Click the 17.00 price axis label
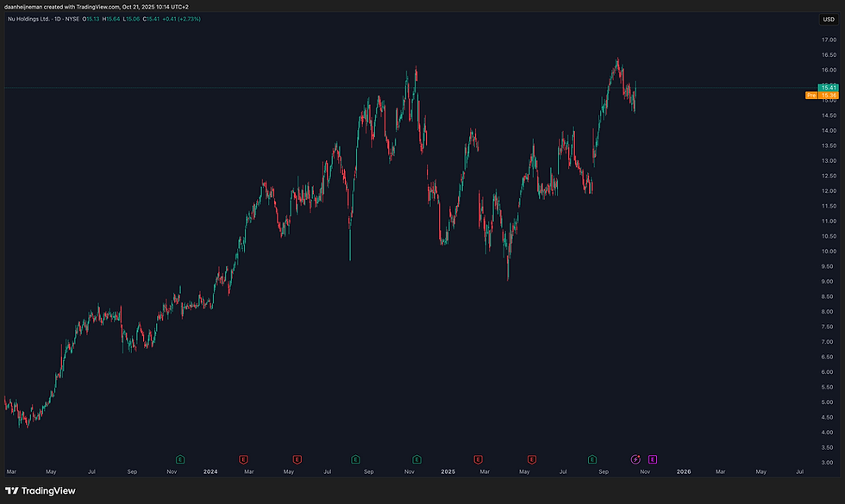 click(x=829, y=40)
